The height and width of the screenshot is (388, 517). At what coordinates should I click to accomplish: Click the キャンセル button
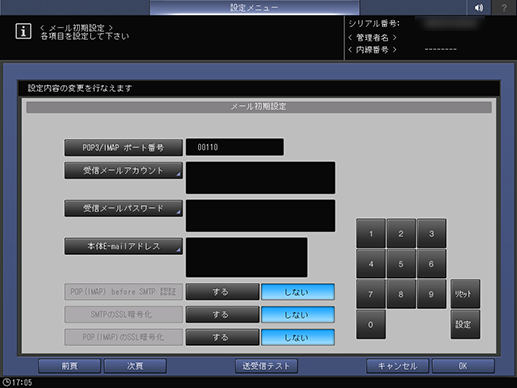[x=397, y=366]
